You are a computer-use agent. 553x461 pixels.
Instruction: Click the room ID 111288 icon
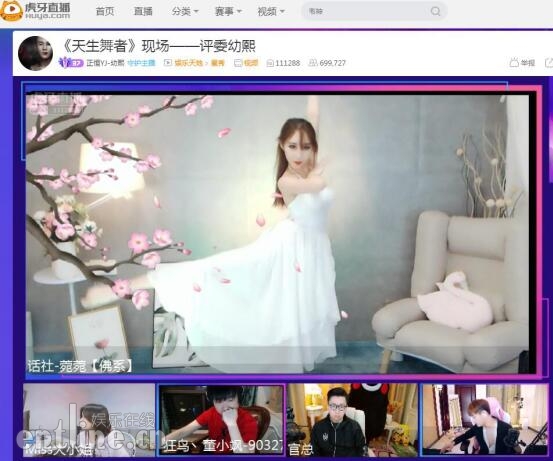click(x=270, y=63)
